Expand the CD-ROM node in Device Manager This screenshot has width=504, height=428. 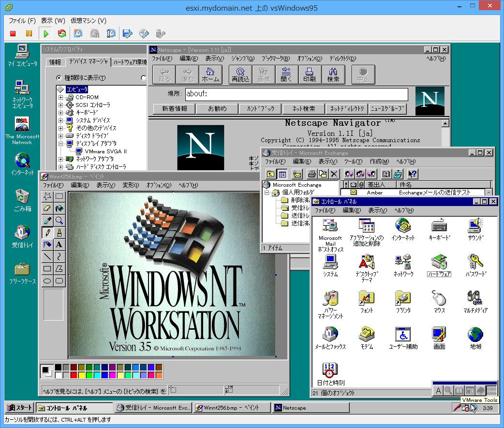60,97
